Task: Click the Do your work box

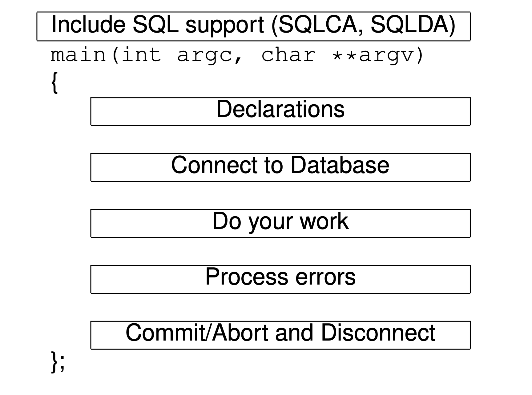Action: 280,223
